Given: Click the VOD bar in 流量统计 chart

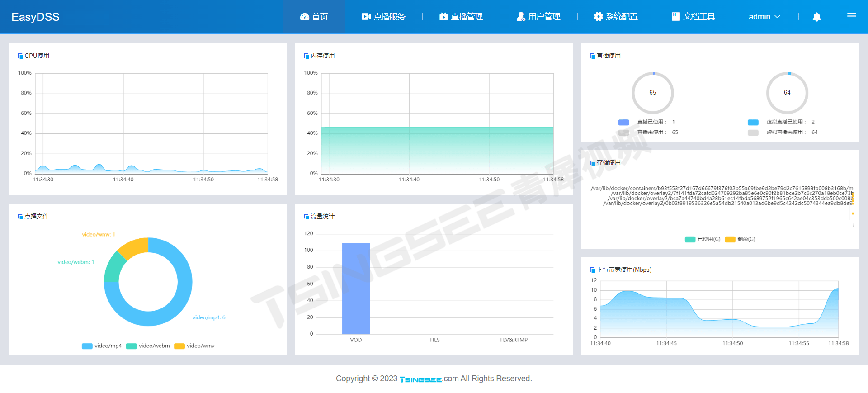Looking at the screenshot, I should pos(356,289).
